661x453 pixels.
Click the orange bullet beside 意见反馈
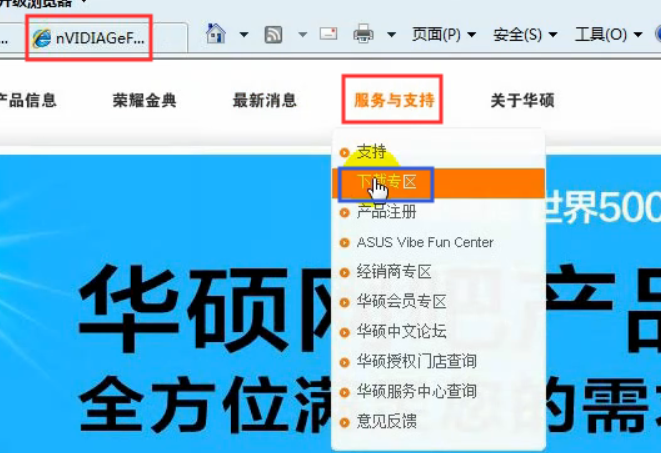[x=345, y=422]
